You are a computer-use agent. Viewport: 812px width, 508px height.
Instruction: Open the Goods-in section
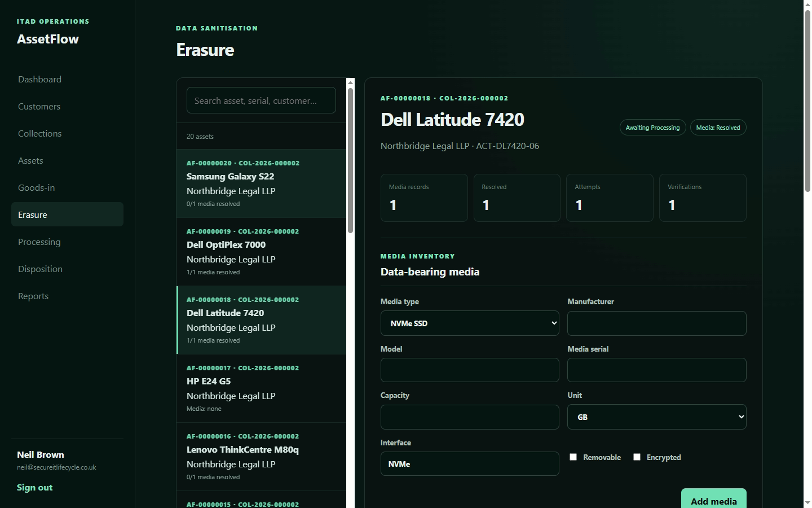[x=67, y=188]
